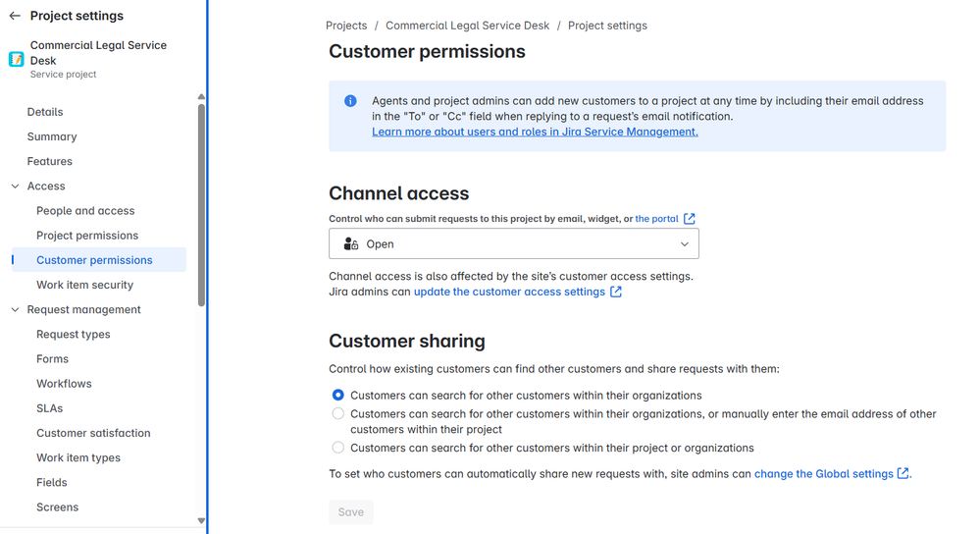Click the back arrow beside Project settings
The height and width of the screenshot is (534, 980).
tap(15, 16)
